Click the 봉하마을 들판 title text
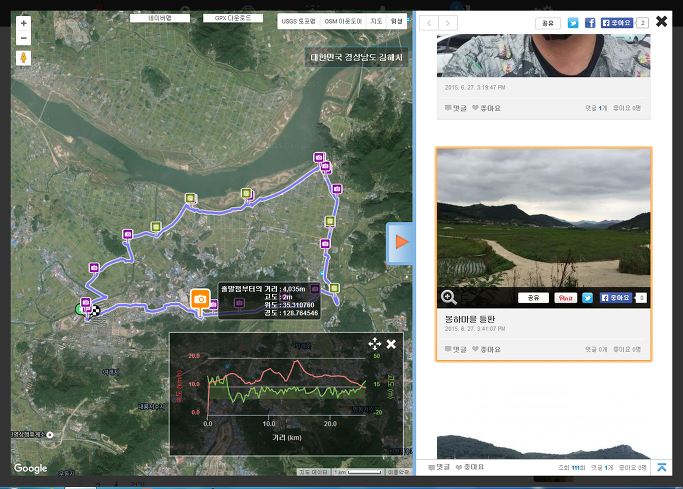Screen dimensions: 683x489 tap(470, 319)
